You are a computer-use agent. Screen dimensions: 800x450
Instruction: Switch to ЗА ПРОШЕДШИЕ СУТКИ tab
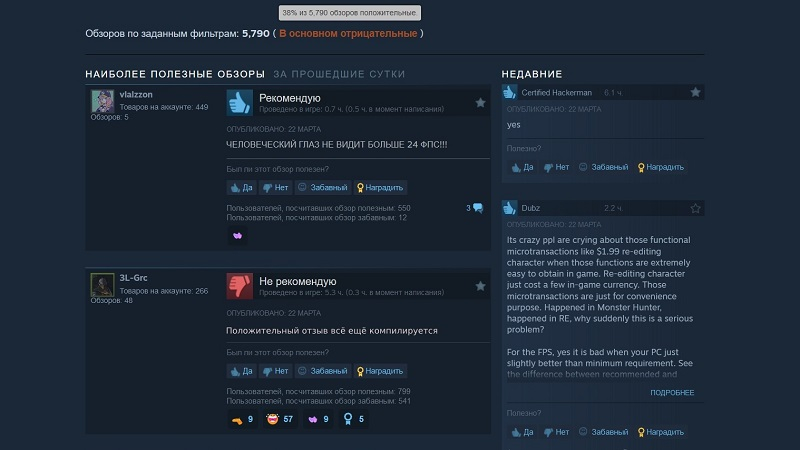339,74
